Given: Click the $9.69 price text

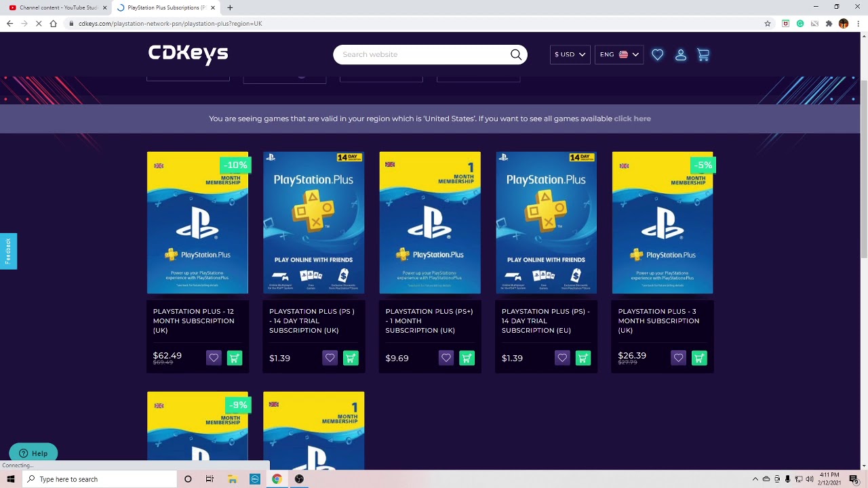Looking at the screenshot, I should point(397,358).
